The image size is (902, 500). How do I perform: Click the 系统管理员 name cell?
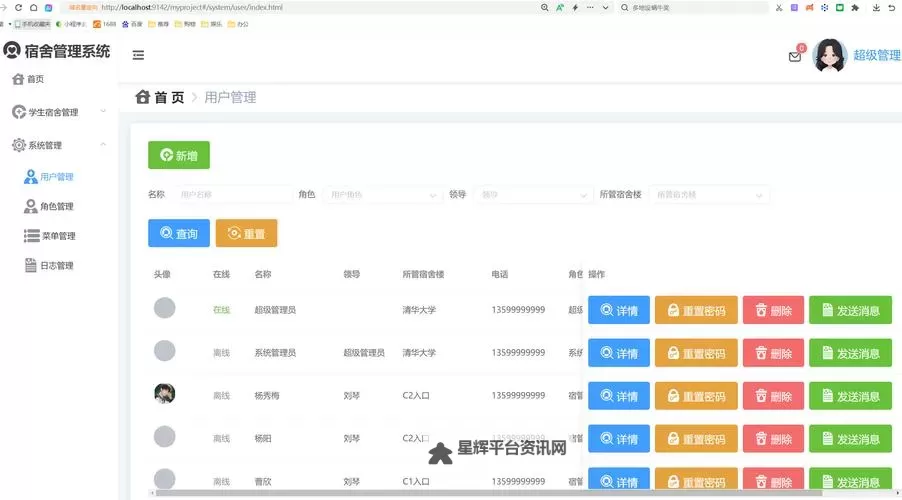coord(275,353)
